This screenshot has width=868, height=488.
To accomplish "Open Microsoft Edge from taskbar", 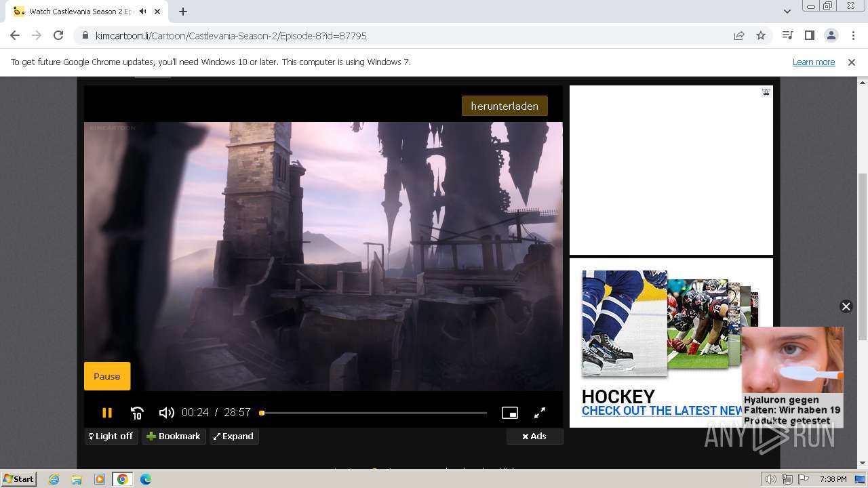I will point(145,479).
